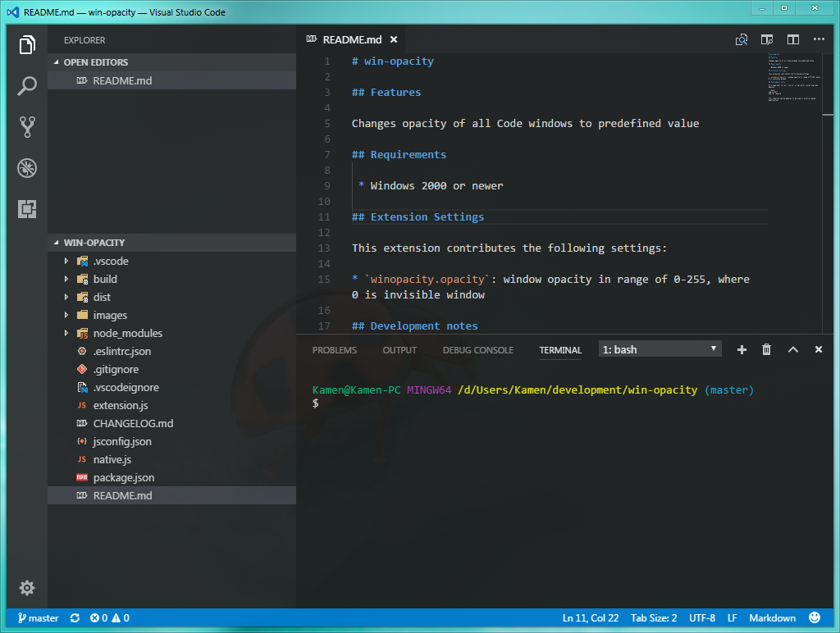Open markdown preview to the side
Image resolution: width=840 pixels, height=633 pixels.
tap(767, 39)
